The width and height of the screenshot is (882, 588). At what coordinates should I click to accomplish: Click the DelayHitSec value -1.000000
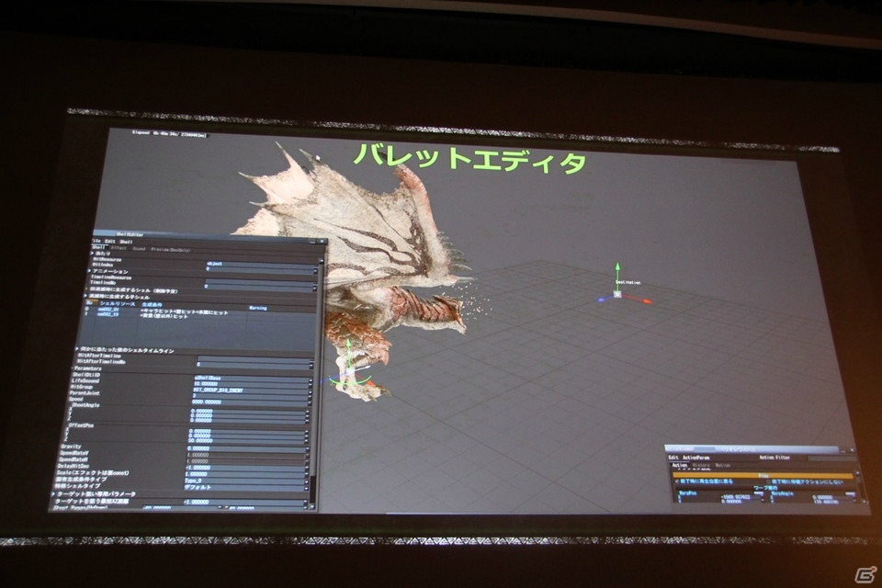(x=246, y=468)
